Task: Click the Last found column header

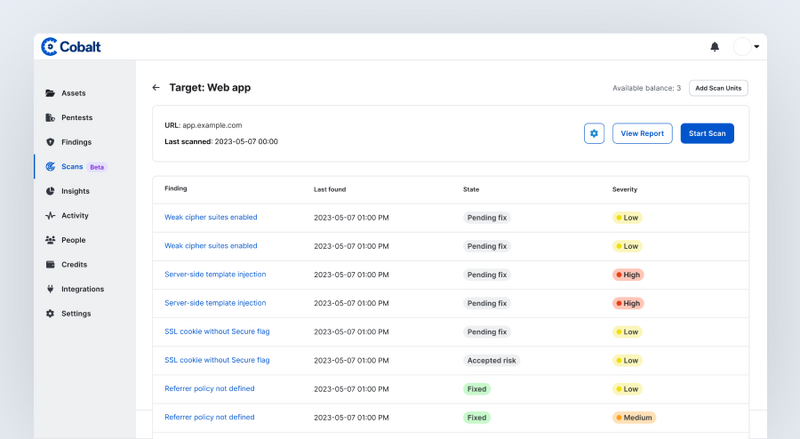Action: 330,189
